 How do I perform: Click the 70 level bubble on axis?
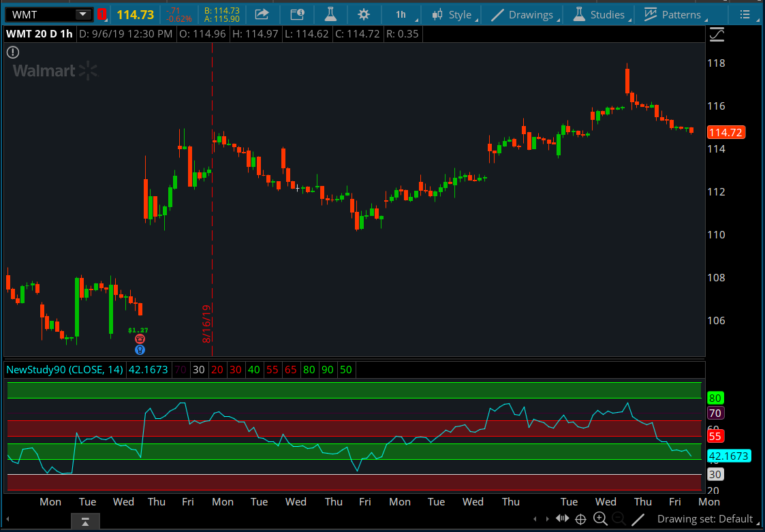(x=715, y=413)
